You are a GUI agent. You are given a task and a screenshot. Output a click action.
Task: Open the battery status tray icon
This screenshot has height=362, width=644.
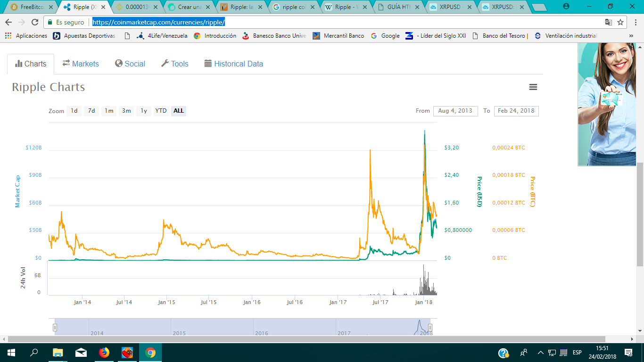563,353
